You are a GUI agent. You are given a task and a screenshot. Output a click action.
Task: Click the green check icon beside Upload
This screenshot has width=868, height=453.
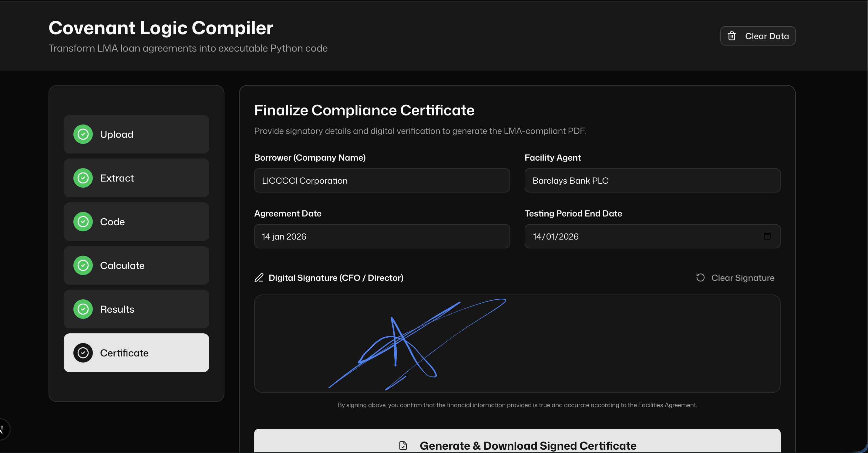pos(83,134)
